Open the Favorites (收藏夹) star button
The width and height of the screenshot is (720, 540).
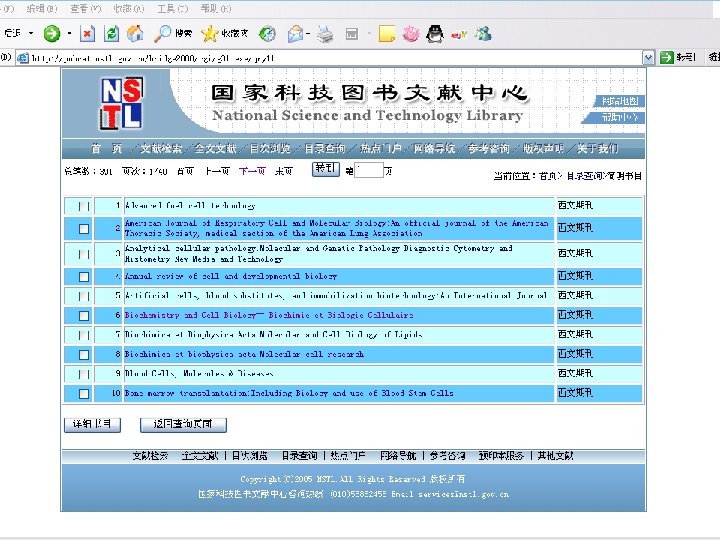click(225, 33)
